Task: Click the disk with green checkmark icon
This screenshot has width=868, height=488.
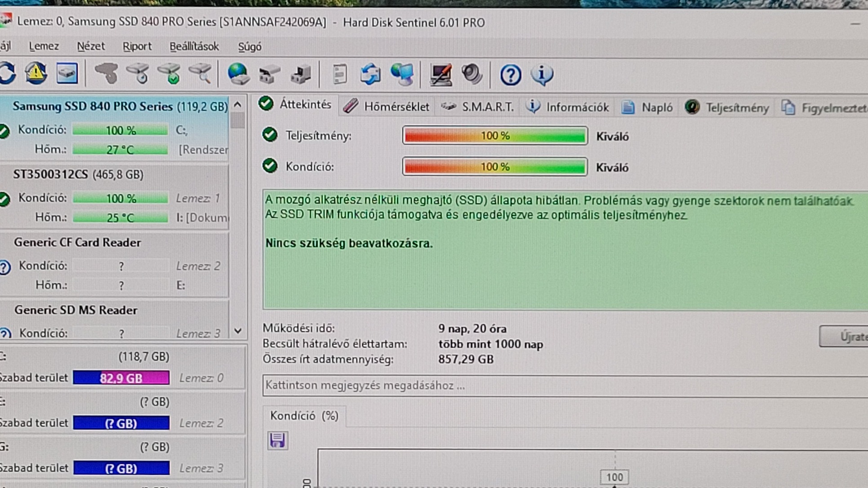Action: point(169,74)
